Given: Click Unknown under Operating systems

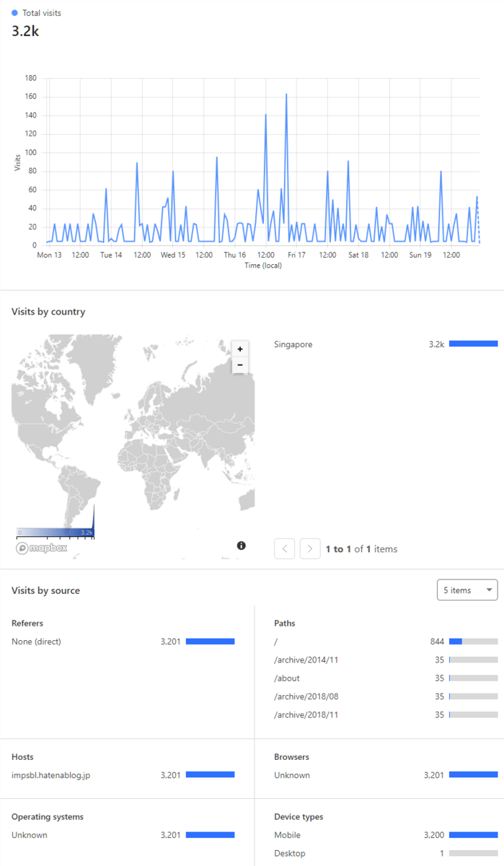Looking at the screenshot, I should [x=30, y=835].
